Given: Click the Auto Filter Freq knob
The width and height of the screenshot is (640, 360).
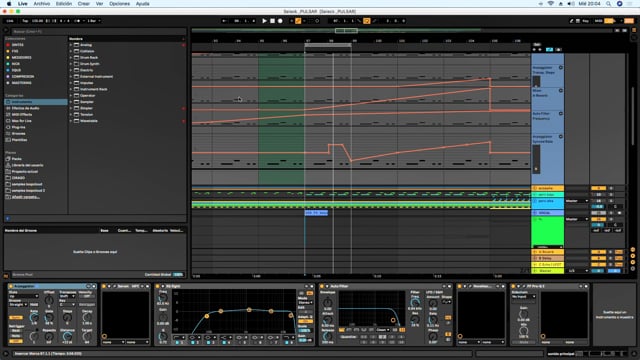Looking at the screenshot, I should (x=415, y=302).
